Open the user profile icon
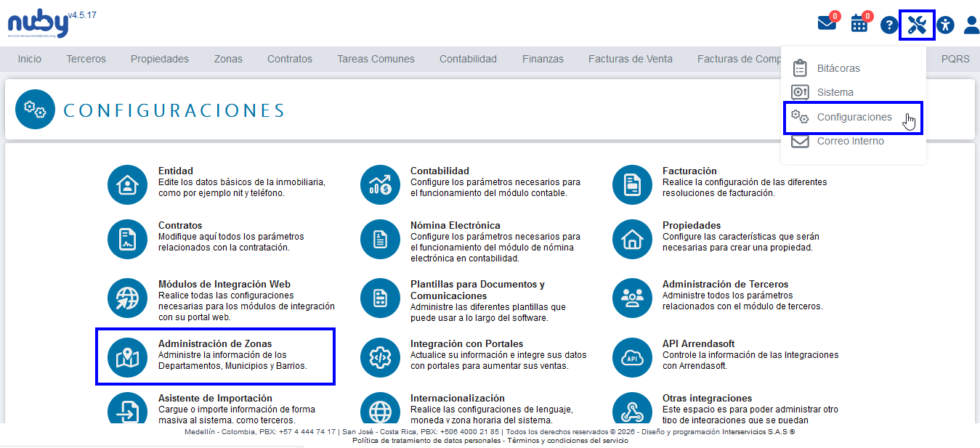 tap(971, 25)
